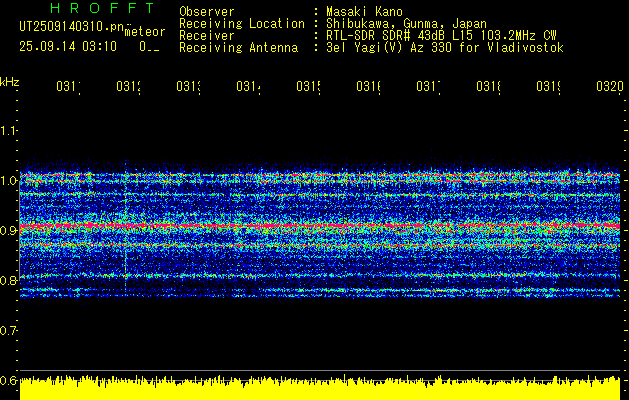The image size is (629, 400).
Task: Click the 1.1 kHz axis label
Action: coord(8,130)
